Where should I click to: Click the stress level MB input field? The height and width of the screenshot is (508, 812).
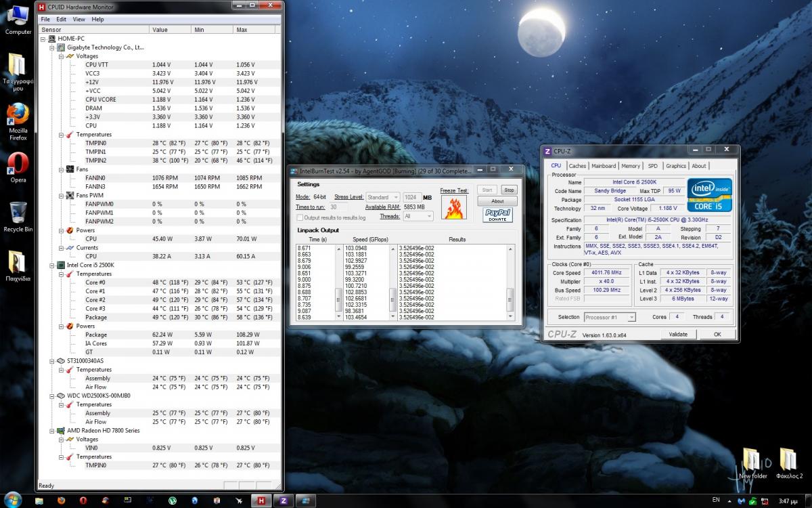point(412,197)
